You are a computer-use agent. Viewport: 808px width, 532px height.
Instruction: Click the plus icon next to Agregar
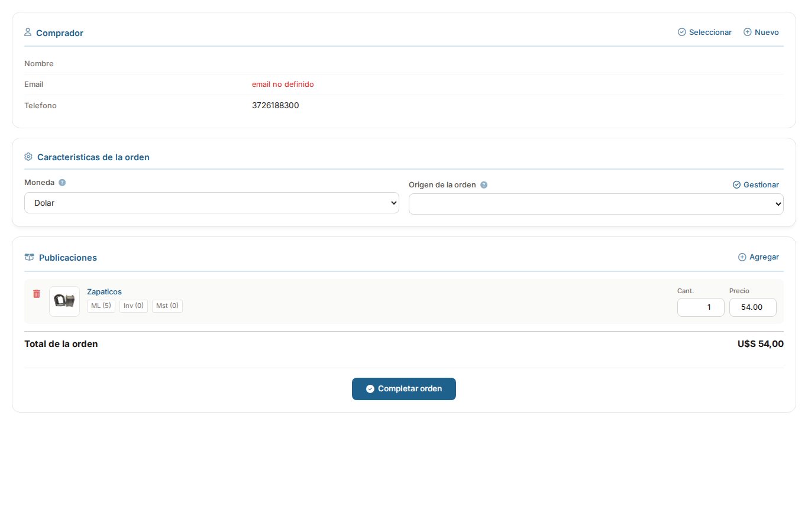[x=742, y=257]
